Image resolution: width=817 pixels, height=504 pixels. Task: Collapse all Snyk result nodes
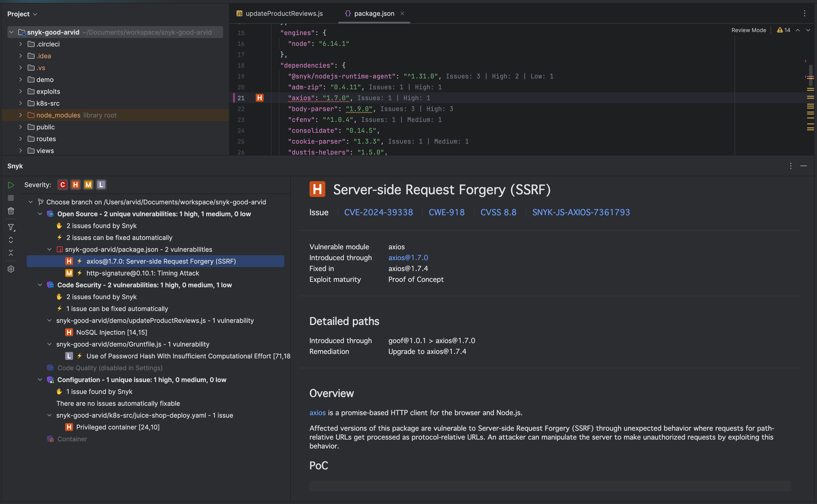pyautogui.click(x=11, y=253)
